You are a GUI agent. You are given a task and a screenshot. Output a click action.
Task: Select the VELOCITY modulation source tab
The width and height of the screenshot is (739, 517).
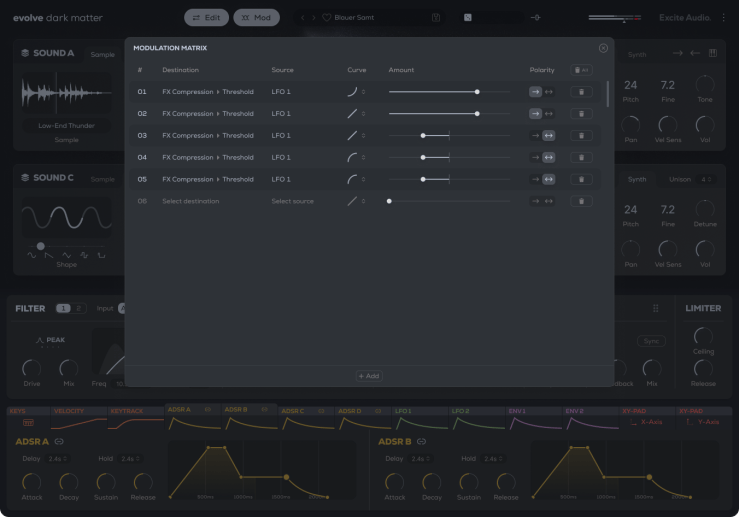[x=79, y=418]
